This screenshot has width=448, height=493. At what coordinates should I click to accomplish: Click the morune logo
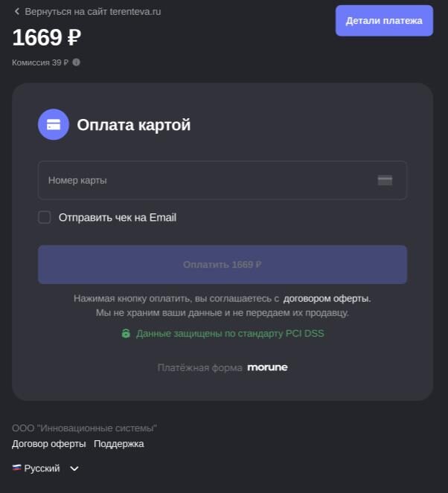pos(267,367)
